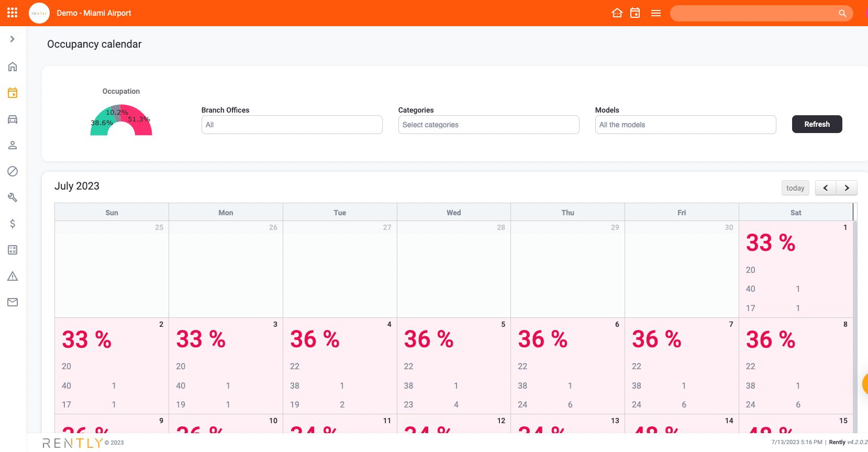This screenshot has height=452, width=868.
Task: Open the customers person icon in the sidebar
Action: (x=13, y=145)
